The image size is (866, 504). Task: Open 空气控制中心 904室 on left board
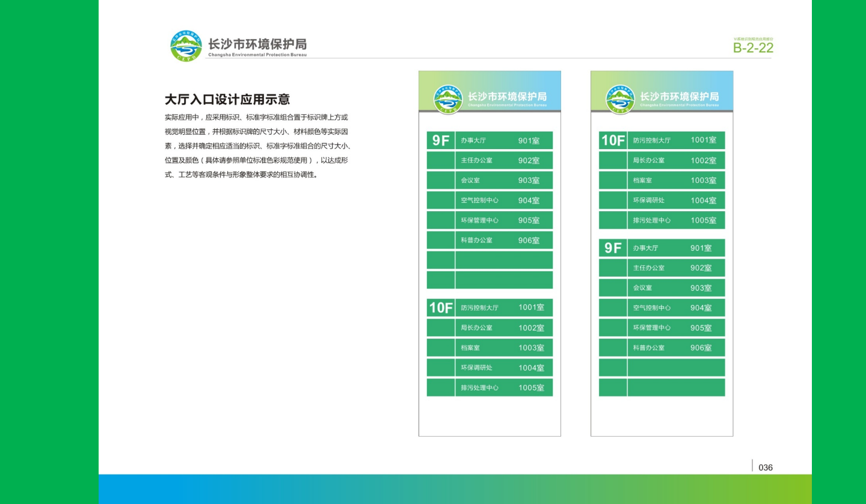click(504, 200)
